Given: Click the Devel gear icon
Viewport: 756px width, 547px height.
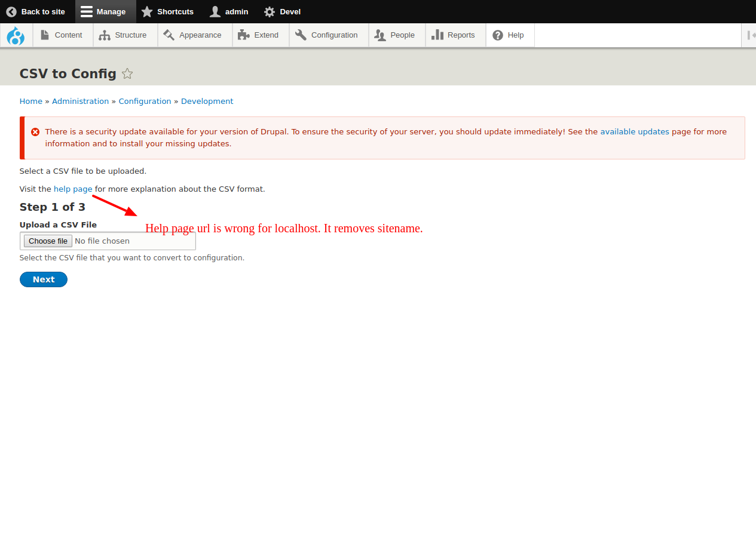Looking at the screenshot, I should click(x=270, y=11).
